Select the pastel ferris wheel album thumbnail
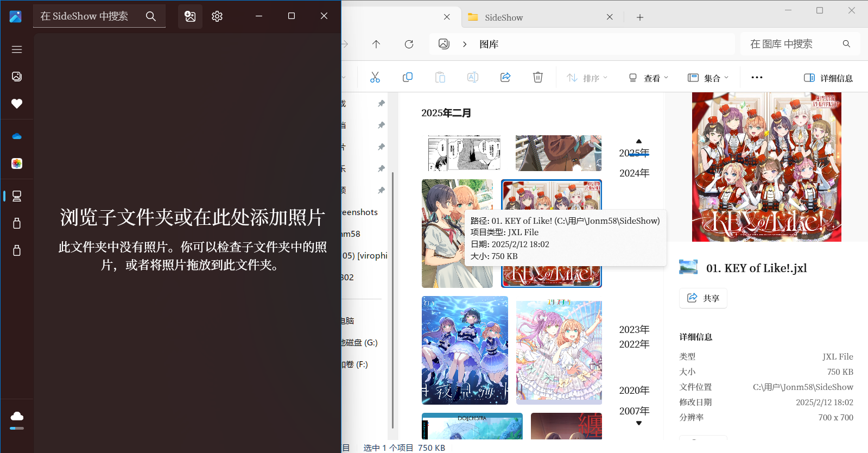 (x=559, y=350)
